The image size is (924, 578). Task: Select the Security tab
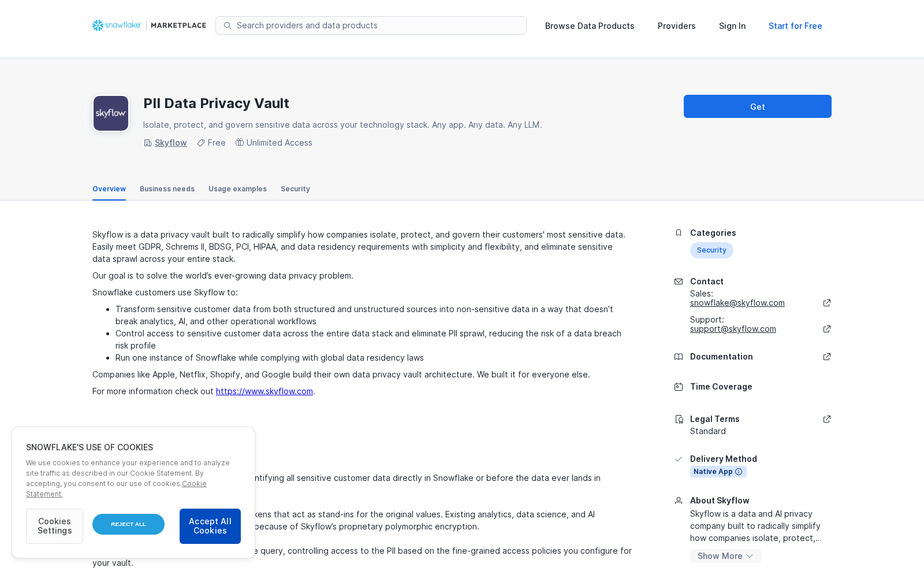point(295,189)
